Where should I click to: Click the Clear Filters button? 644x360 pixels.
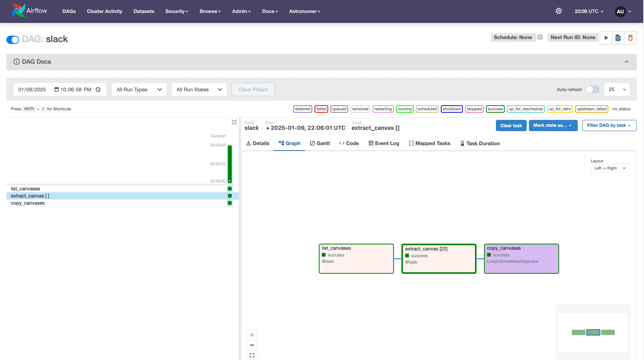click(253, 89)
